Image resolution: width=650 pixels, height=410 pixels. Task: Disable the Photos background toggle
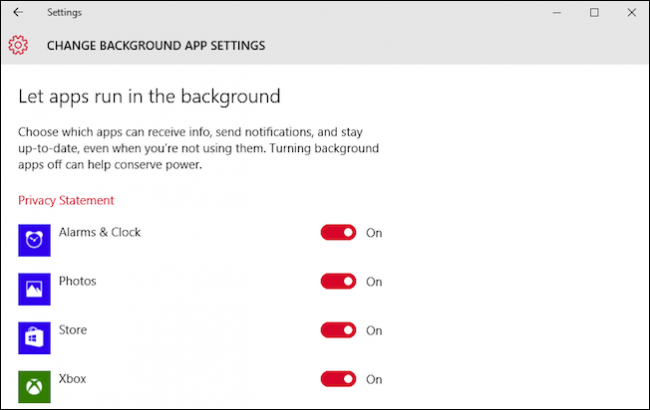pyautogui.click(x=338, y=282)
